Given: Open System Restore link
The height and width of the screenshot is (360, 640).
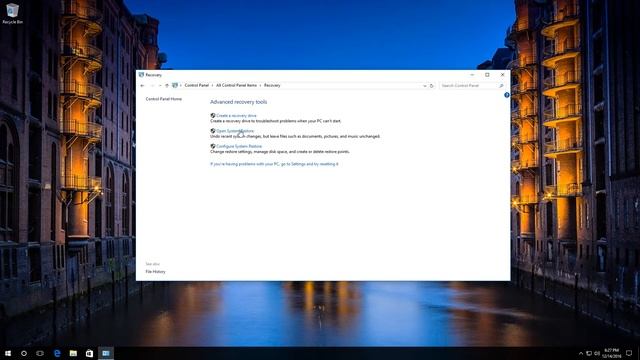Looking at the screenshot, I should 235,131.
